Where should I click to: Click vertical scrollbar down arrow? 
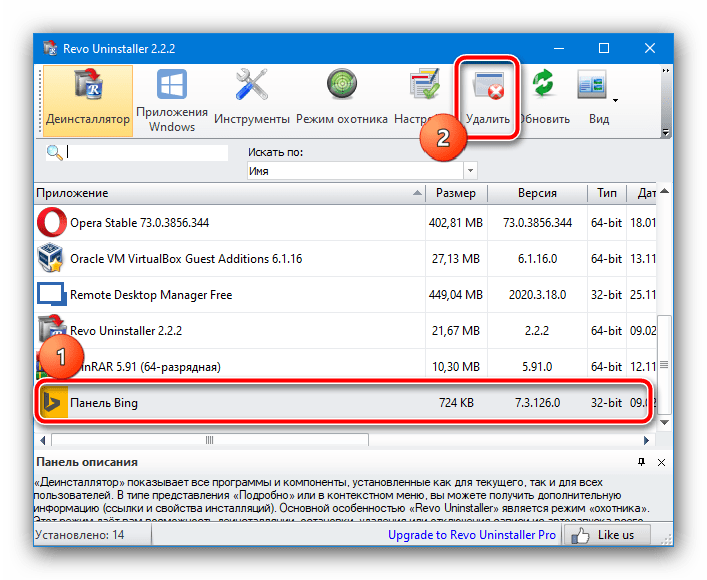click(664, 423)
